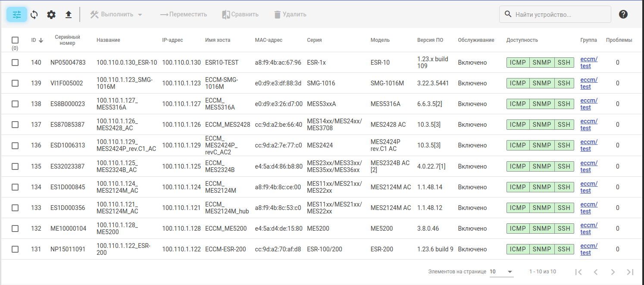Click ICMP status badge for ESR10-TEST row
This screenshot has width=644, height=285.
pyautogui.click(x=518, y=63)
